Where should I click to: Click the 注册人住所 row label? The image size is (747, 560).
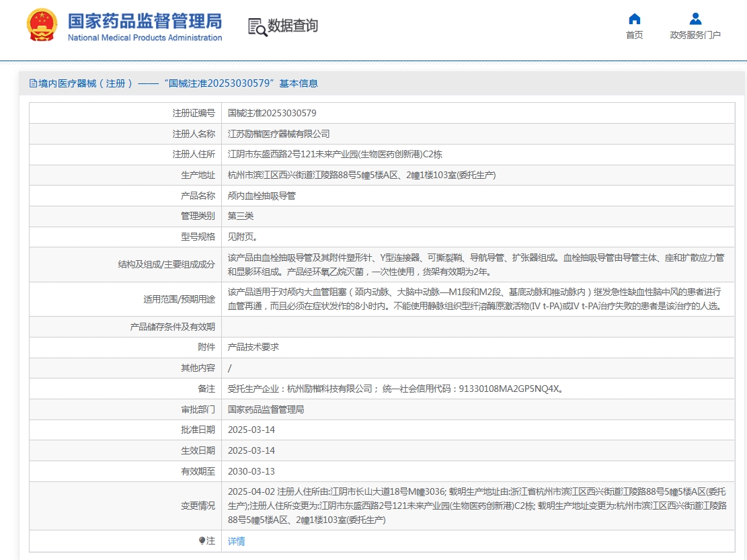[194, 155]
